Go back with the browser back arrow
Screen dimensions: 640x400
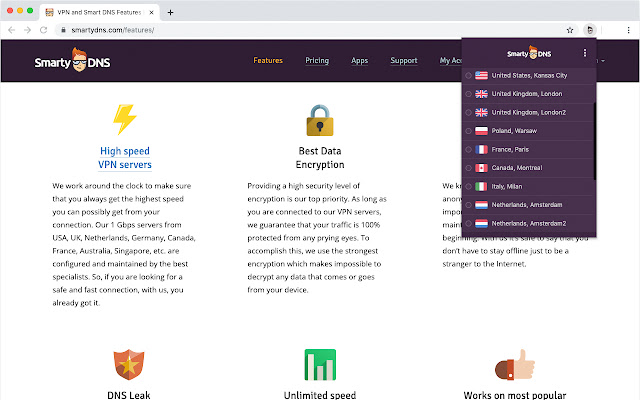[11, 30]
